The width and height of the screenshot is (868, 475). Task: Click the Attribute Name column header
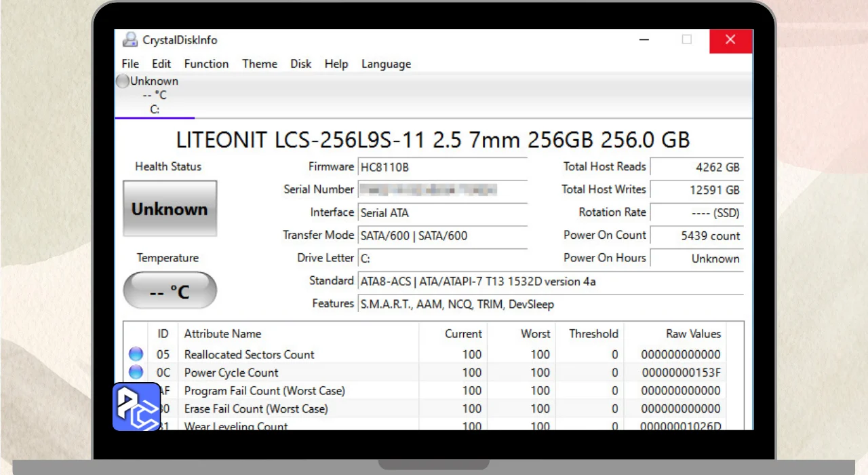pyautogui.click(x=222, y=334)
